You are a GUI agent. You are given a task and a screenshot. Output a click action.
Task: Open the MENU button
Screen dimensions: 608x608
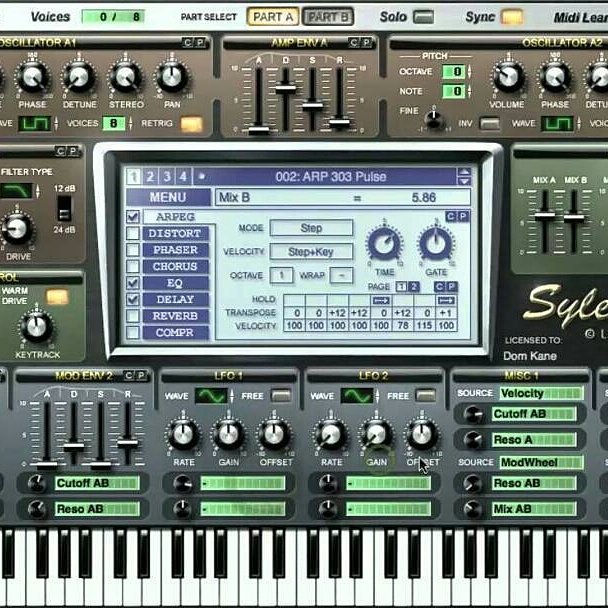168,197
